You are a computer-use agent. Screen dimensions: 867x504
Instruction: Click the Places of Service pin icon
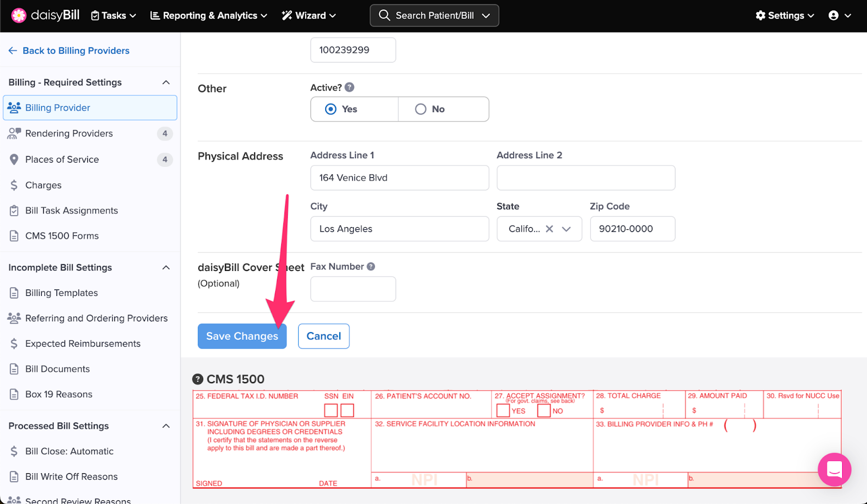14,159
